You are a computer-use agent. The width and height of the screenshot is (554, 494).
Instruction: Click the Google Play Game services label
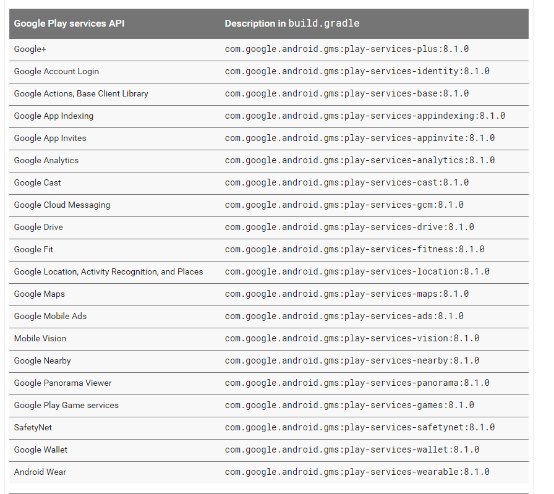point(66,405)
